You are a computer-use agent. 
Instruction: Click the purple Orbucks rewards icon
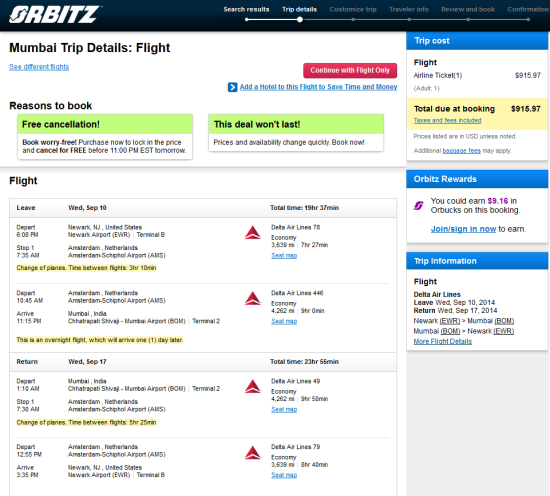[418, 206]
